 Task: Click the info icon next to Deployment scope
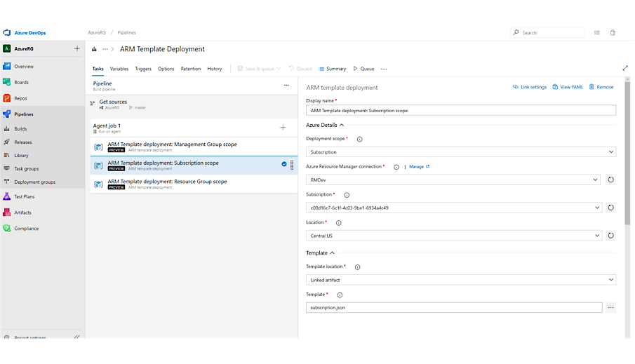coord(359,139)
